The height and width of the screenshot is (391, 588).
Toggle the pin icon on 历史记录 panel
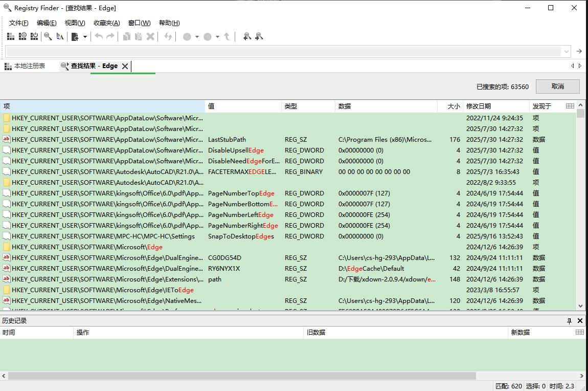(569, 321)
